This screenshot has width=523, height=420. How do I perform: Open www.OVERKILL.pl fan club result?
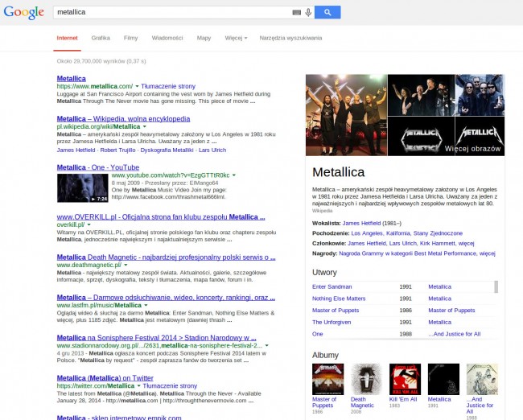pos(161,217)
